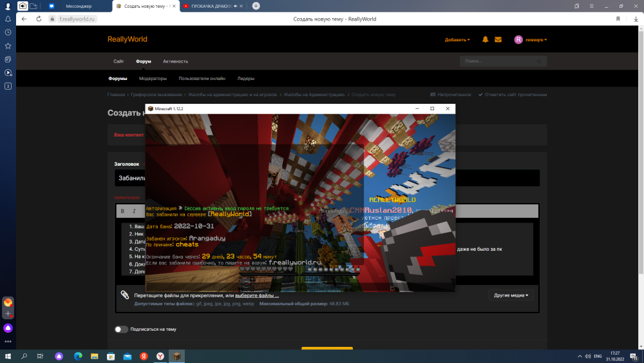Click the search magnifier in forum search
Viewport: 644px width, 363px height.
539,61
